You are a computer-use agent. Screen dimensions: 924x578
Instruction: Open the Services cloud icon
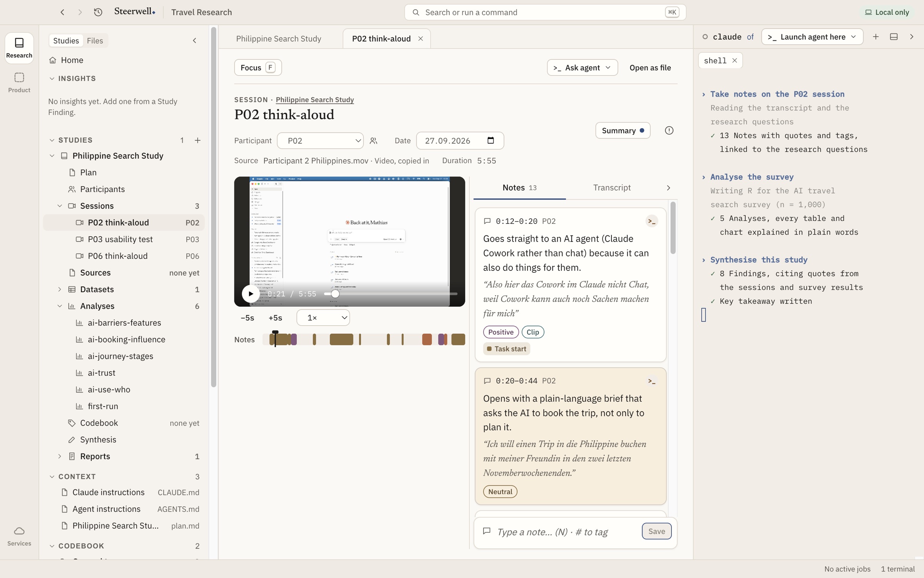click(19, 536)
